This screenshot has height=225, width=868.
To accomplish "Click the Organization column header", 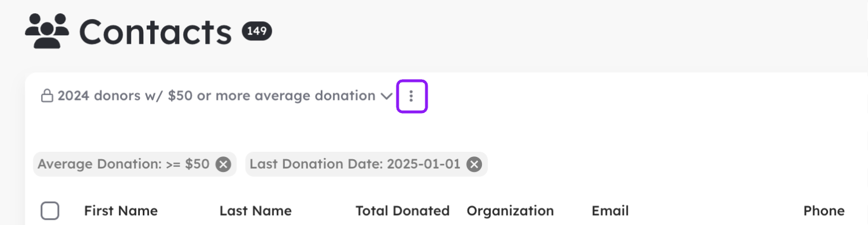I will [x=510, y=211].
